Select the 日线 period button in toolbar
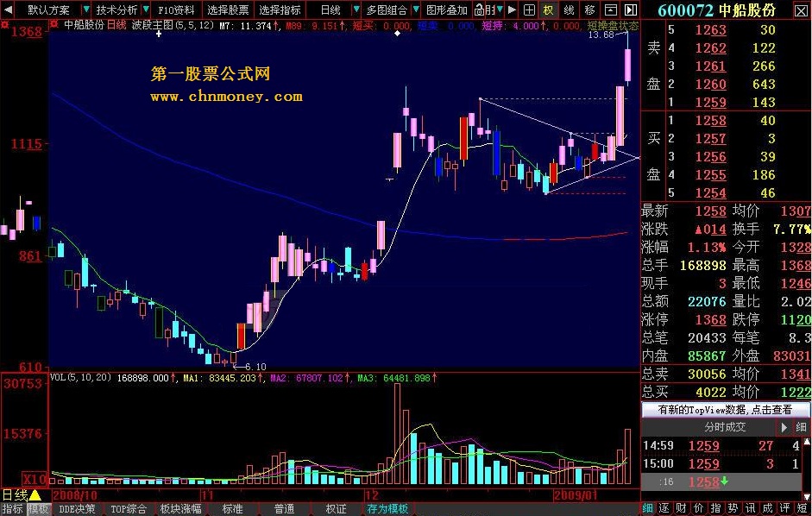812x516 pixels. pos(330,9)
